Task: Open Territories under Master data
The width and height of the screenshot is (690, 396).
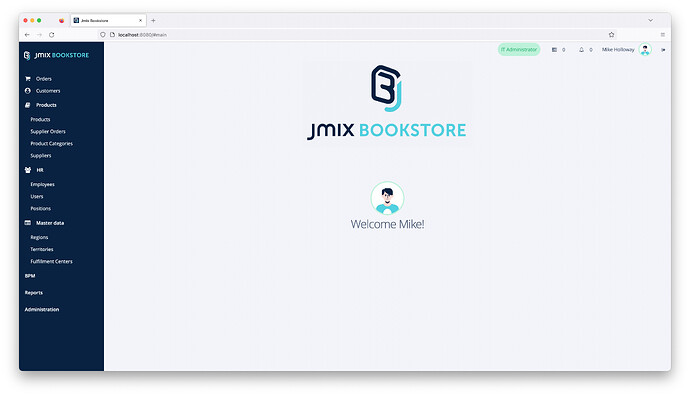Action: tap(42, 249)
